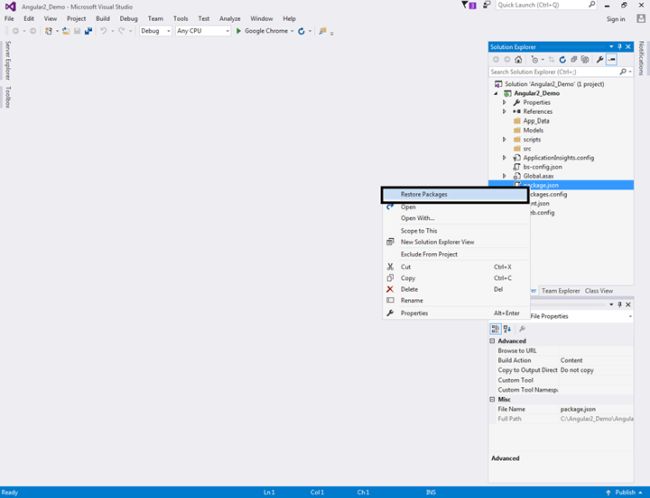This screenshot has height=498, width=650.
Task: Open the Build menu
Action: tap(103, 19)
